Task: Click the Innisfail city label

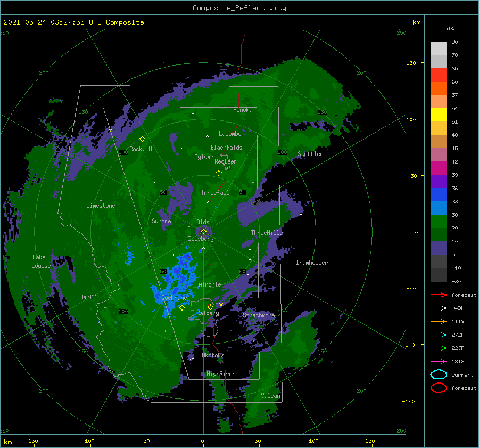Action: click(x=215, y=193)
